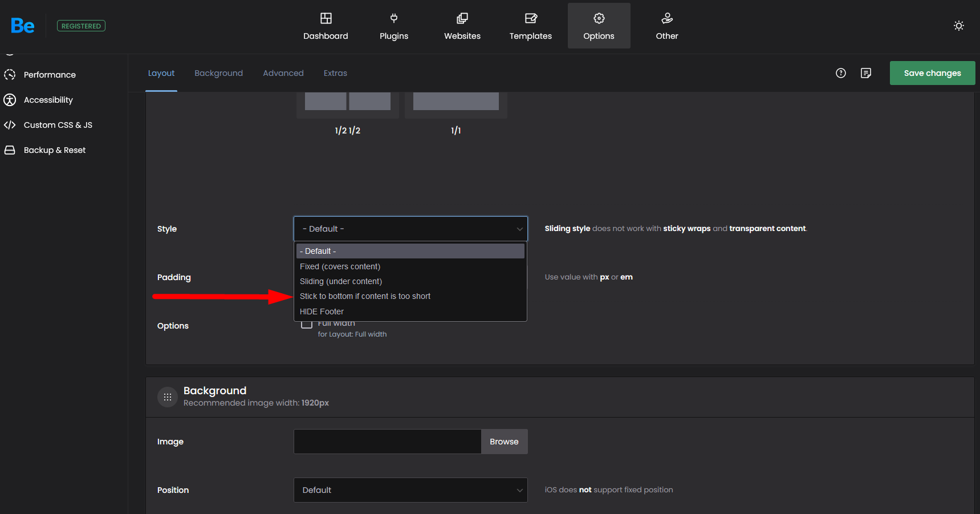980x514 pixels.
Task: Click the REGISTERED badge
Action: point(81,26)
